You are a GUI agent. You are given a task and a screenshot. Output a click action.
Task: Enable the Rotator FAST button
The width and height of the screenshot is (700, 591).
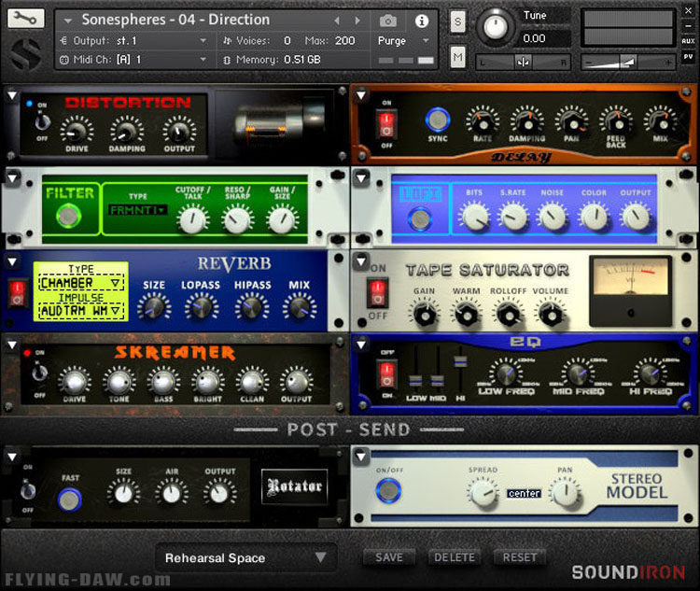[70, 500]
